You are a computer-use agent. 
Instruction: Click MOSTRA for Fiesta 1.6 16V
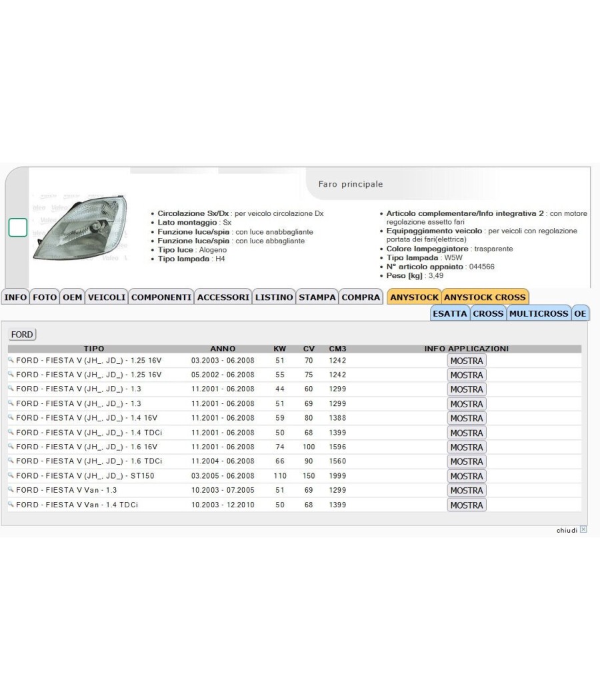pos(467,447)
